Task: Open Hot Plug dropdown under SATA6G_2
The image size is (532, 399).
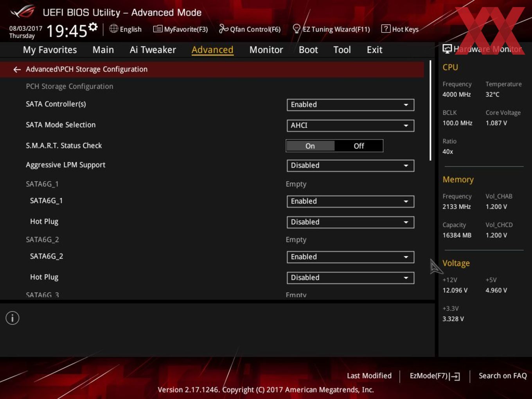Action: [x=350, y=278]
